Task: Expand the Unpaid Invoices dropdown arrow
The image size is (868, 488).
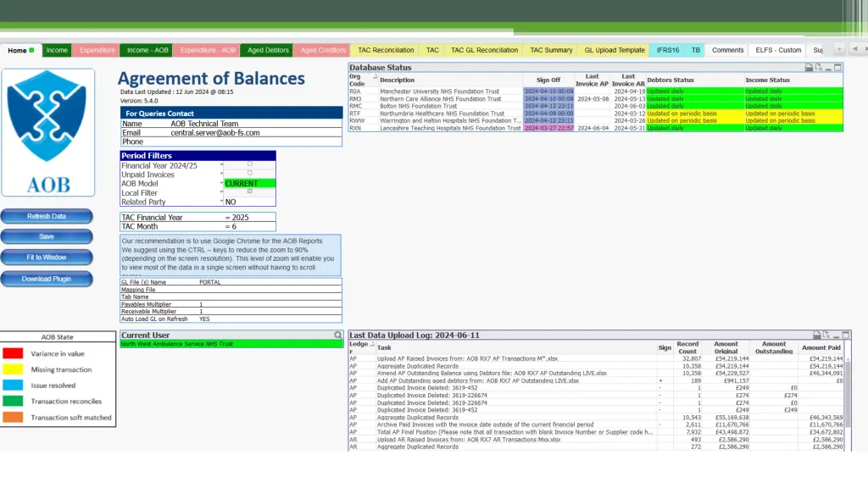Action: click(x=221, y=174)
